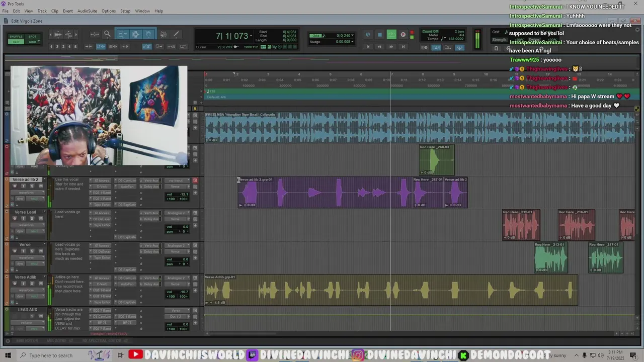Click the Rewind transport button

pos(379,47)
